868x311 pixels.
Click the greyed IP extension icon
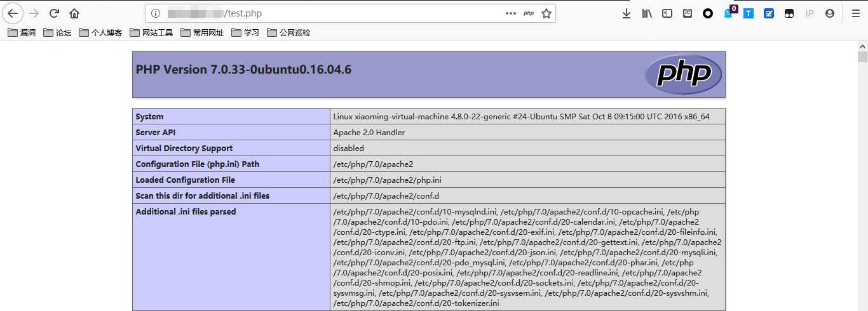click(810, 13)
